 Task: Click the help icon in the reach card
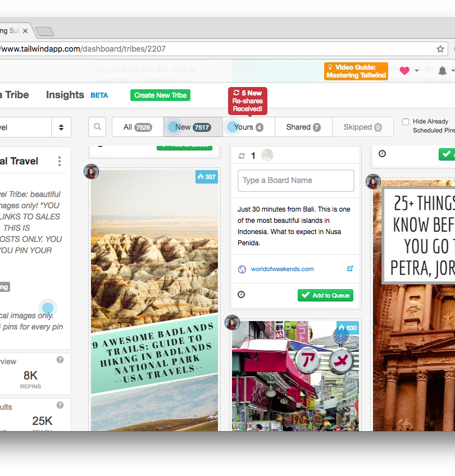tap(60, 405)
